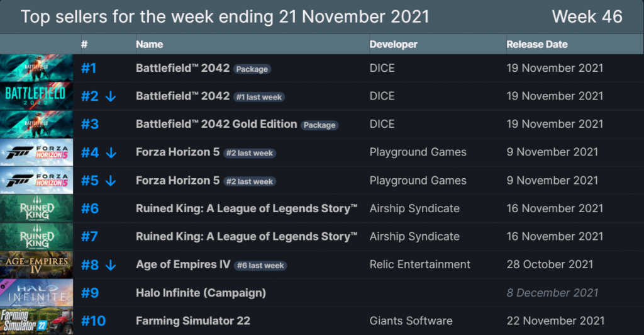Image resolution: width=644 pixels, height=335 pixels.
Task: Sort by the Release Date column header
Action: point(537,44)
